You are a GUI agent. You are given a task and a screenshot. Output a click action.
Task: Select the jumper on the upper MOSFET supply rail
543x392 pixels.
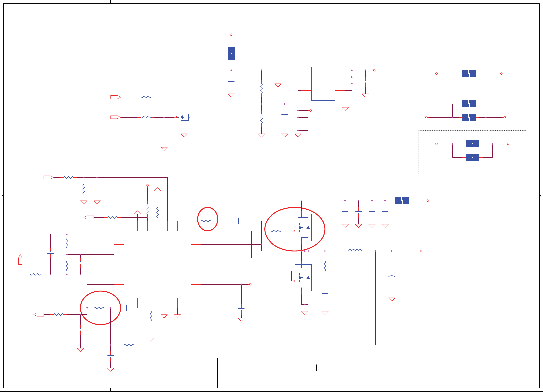tap(402, 201)
